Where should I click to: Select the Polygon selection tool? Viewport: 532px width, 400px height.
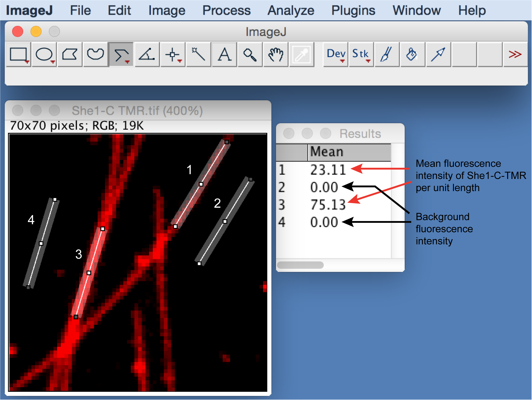point(70,54)
